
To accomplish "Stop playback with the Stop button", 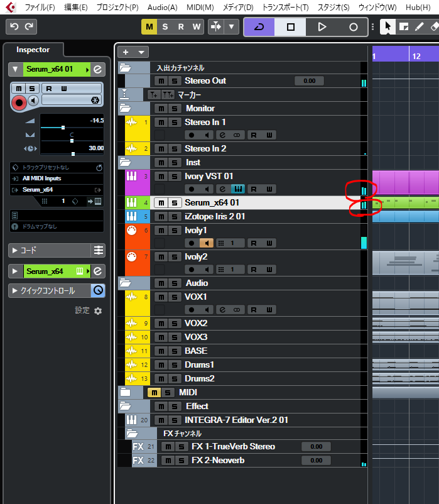I will click(290, 27).
